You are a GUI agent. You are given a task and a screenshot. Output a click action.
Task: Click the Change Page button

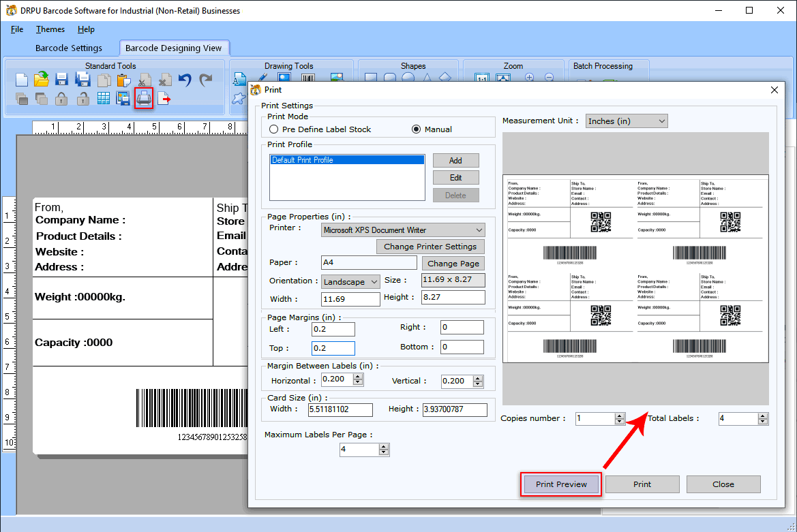453,264
